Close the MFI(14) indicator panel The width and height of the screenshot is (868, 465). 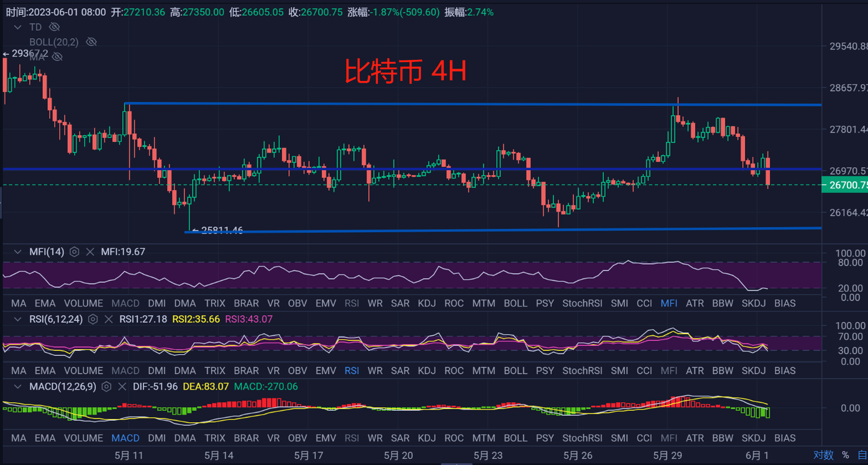click(x=90, y=251)
